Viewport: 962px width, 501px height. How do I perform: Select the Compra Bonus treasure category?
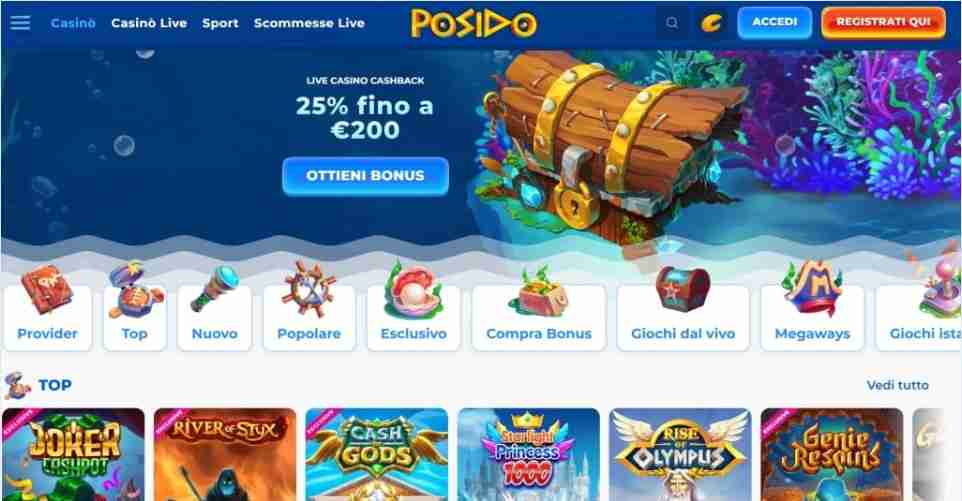pyautogui.click(x=539, y=308)
